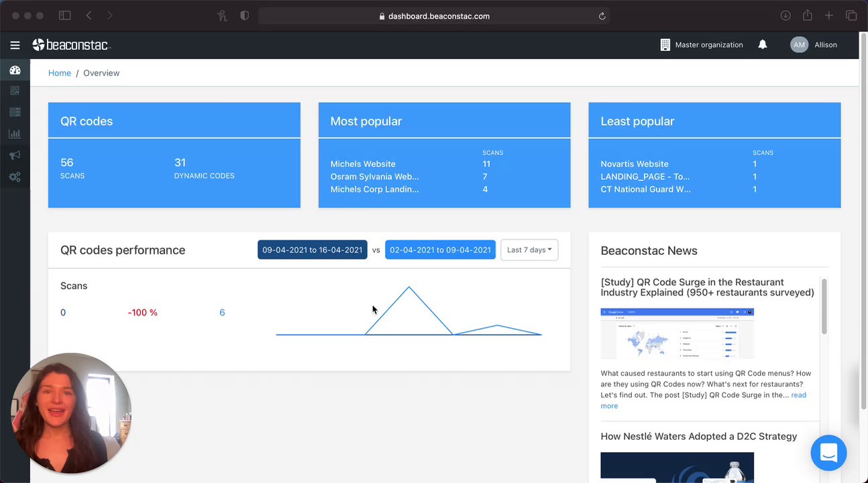Click the Beaconstac News scrollbar
The height and width of the screenshot is (483, 868).
tap(824, 306)
